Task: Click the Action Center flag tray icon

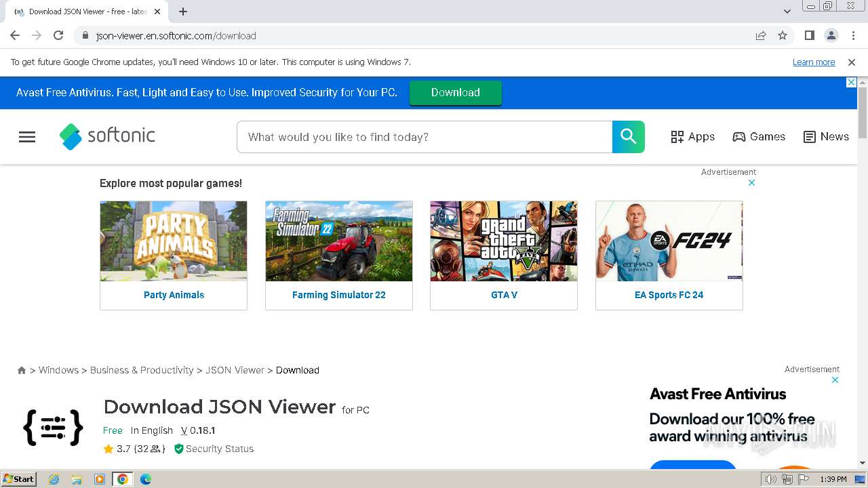Action: (803, 479)
